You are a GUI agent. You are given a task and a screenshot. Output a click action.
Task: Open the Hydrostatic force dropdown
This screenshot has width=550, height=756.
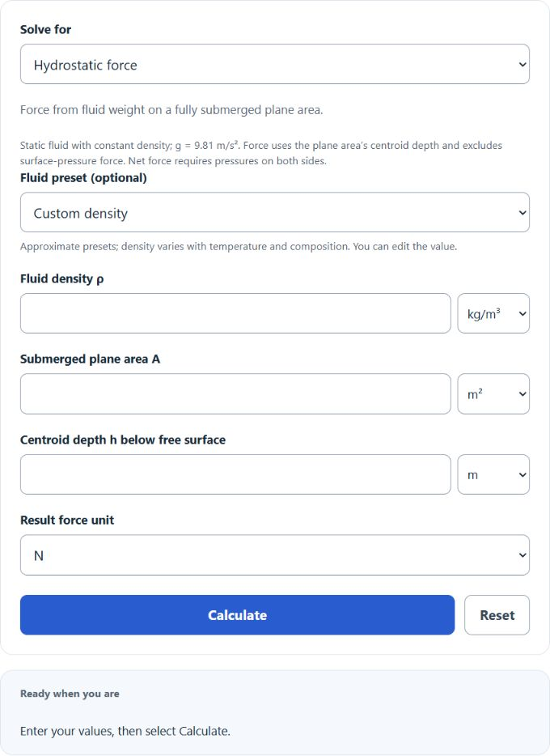coord(275,64)
